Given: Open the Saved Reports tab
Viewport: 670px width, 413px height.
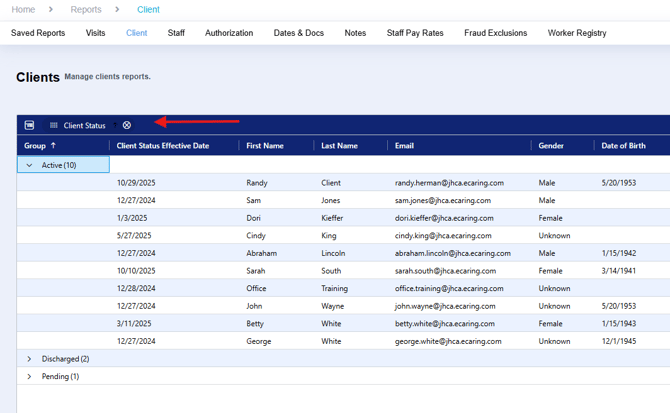Looking at the screenshot, I should pos(38,33).
